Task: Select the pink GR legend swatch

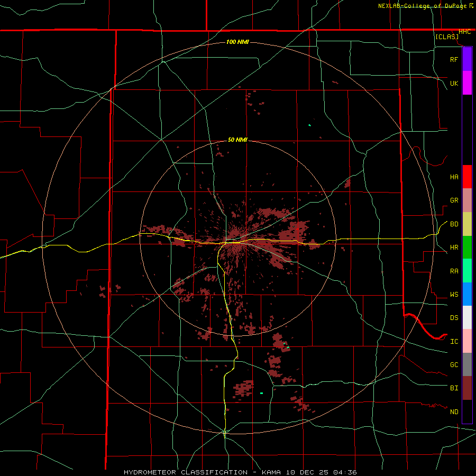Action: [467, 200]
